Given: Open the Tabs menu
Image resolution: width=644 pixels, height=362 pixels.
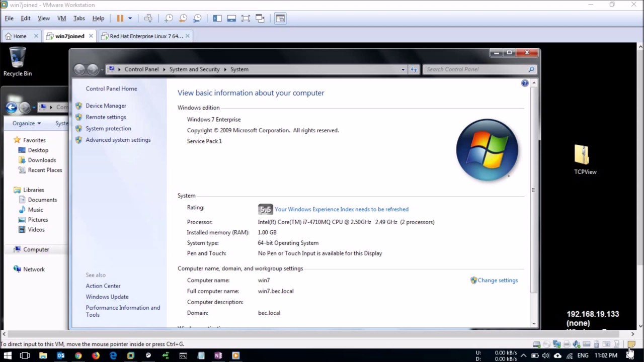Looking at the screenshot, I should coord(79,18).
